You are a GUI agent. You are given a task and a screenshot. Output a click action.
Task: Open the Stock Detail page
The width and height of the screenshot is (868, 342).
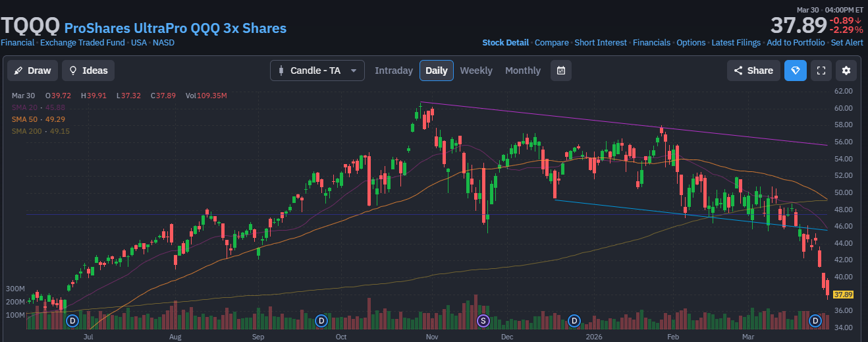click(x=506, y=43)
